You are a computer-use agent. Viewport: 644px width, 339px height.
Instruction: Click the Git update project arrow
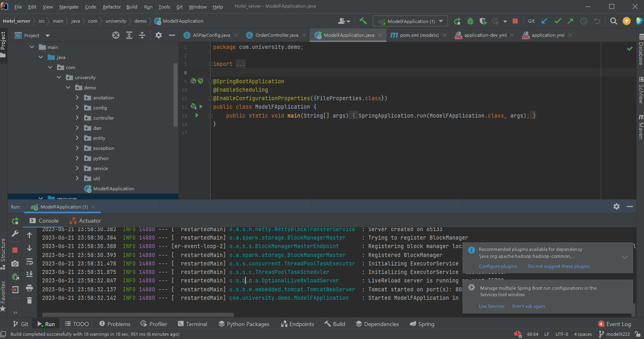[544, 21]
